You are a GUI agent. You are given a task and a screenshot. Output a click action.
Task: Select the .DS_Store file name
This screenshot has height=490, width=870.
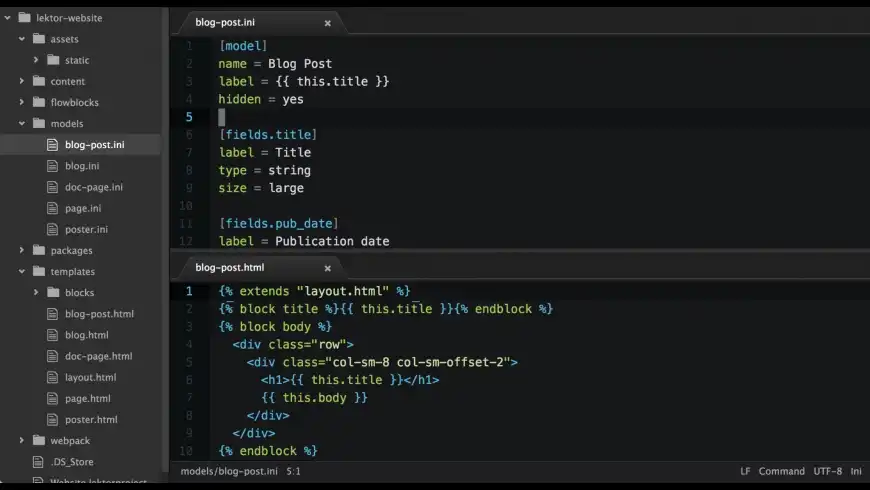[x=72, y=462]
